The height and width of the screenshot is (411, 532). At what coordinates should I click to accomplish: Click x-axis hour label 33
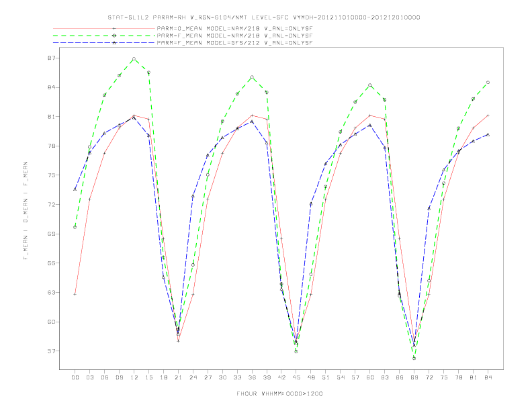pyautogui.click(x=237, y=377)
